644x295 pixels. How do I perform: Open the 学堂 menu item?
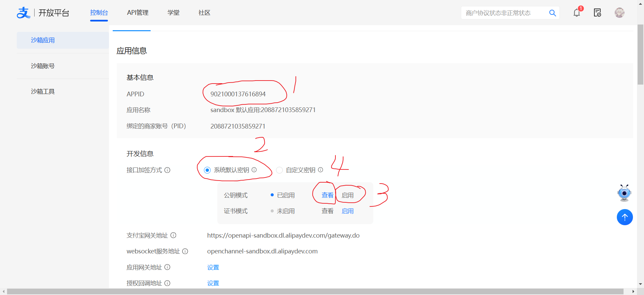coord(173,13)
